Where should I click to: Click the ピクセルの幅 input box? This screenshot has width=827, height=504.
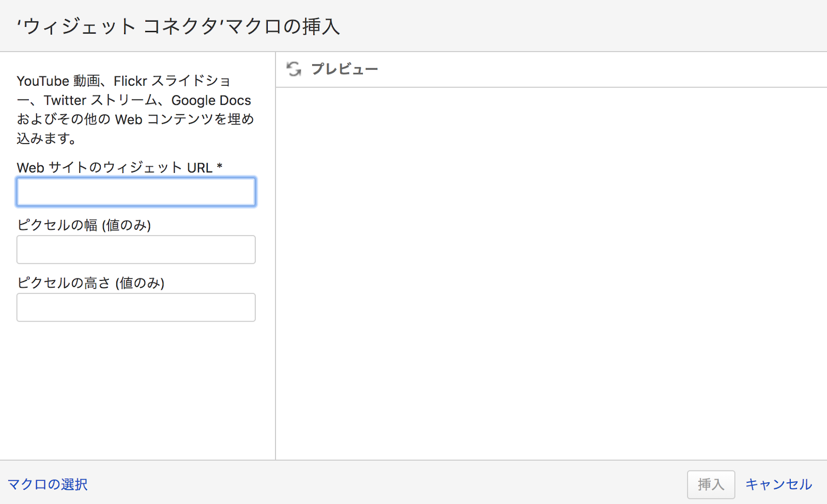coord(136,250)
